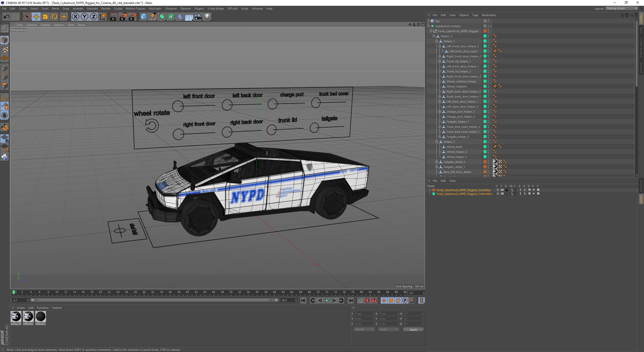Open material manager Texture menu

point(57,308)
